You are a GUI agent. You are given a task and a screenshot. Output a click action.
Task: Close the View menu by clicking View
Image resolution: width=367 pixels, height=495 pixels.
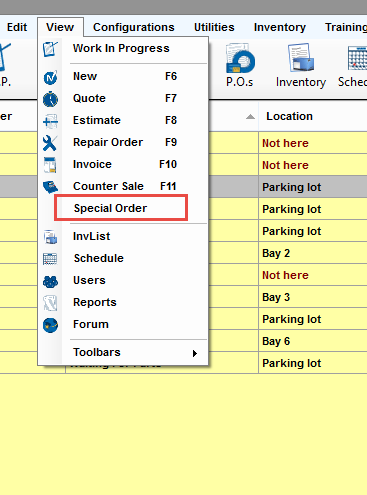(60, 27)
